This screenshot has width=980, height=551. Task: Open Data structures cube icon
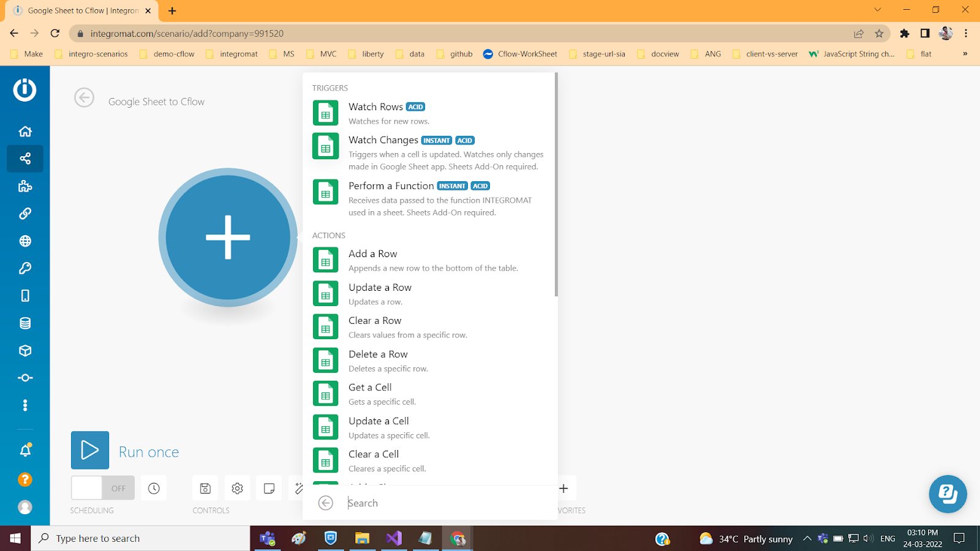click(x=25, y=351)
